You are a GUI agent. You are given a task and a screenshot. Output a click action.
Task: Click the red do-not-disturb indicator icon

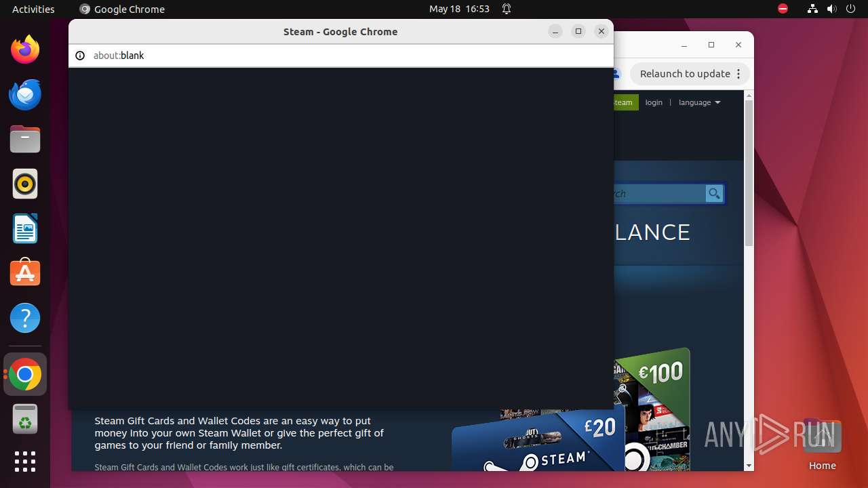click(783, 9)
